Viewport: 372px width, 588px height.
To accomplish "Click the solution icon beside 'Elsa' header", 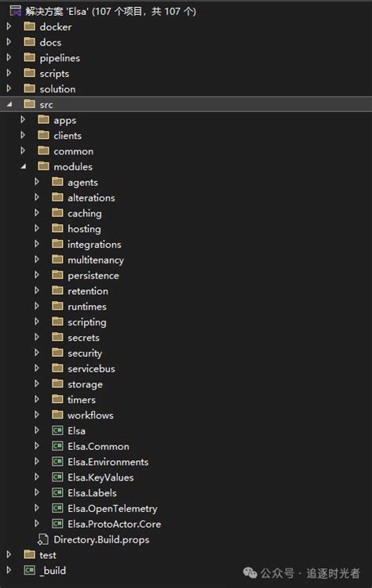I will coord(16,11).
